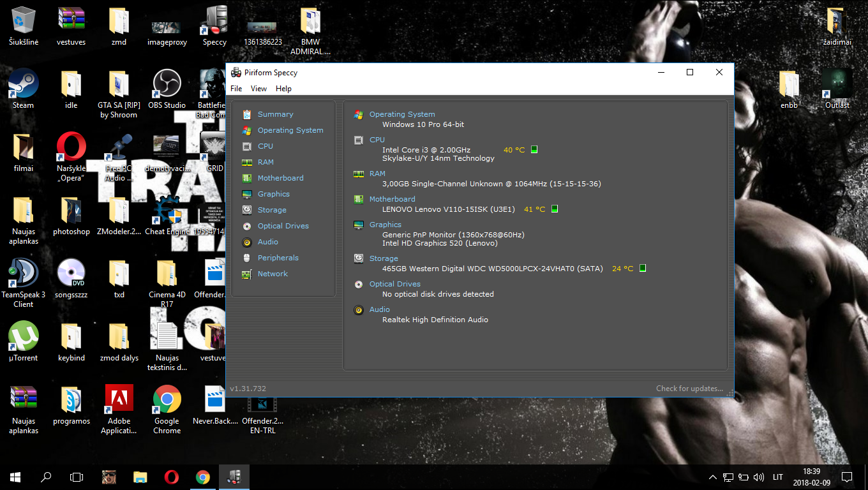Select the Graphics sidebar icon

pyautogui.click(x=246, y=195)
